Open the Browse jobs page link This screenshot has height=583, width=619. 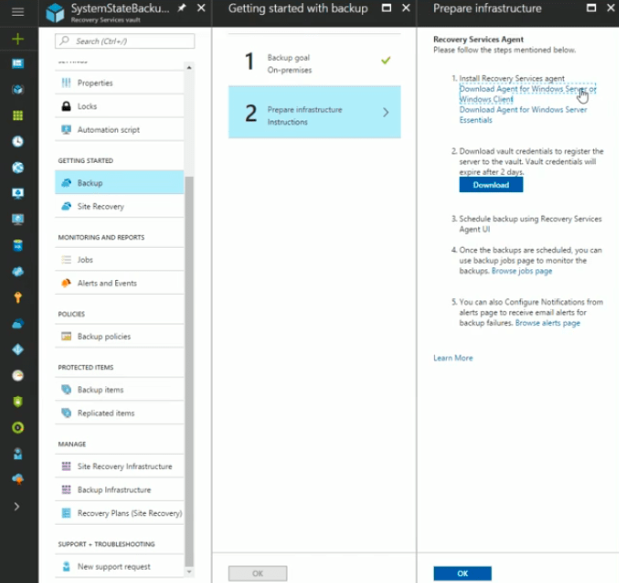coord(521,270)
